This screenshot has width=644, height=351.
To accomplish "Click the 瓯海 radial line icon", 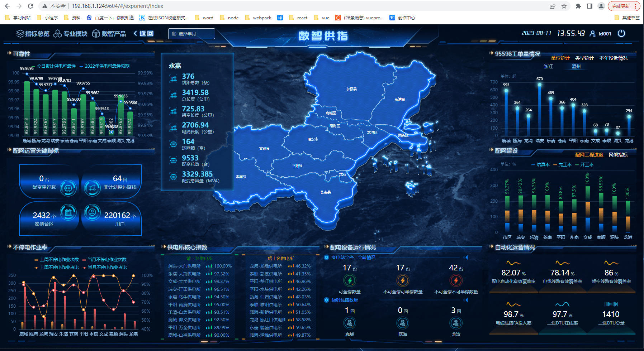I will click(403, 323).
